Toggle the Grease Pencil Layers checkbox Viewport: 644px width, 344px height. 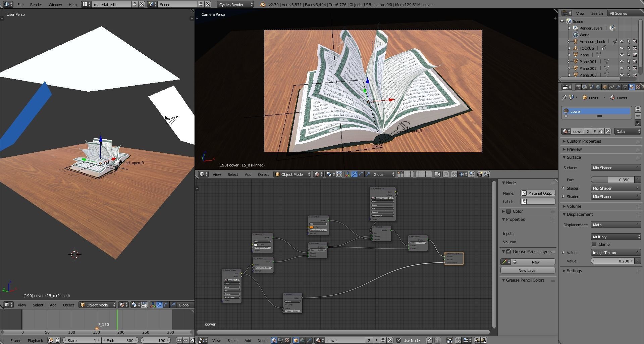(509, 251)
